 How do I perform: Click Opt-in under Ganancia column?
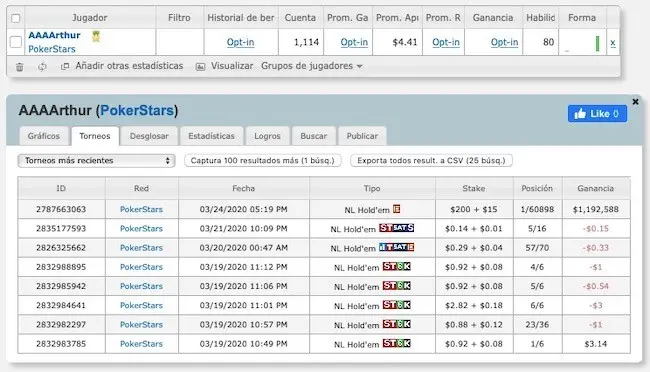click(504, 42)
